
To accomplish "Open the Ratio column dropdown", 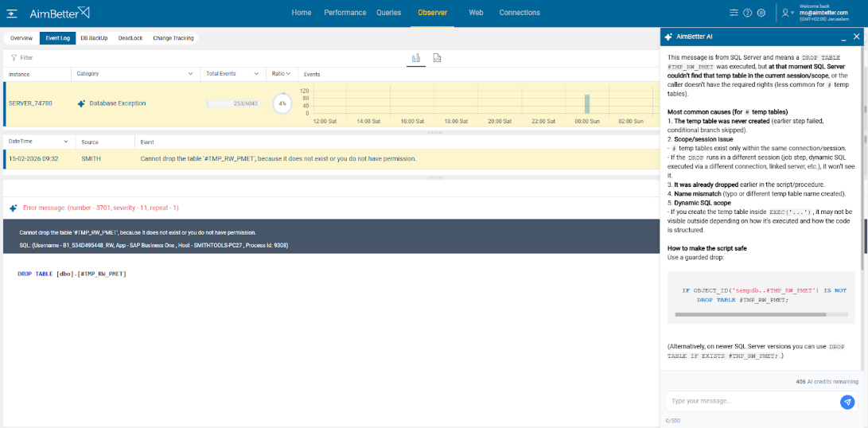I will pos(281,74).
